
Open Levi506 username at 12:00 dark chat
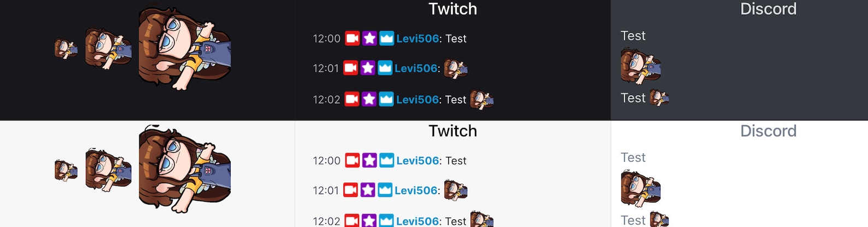pyautogui.click(x=418, y=38)
